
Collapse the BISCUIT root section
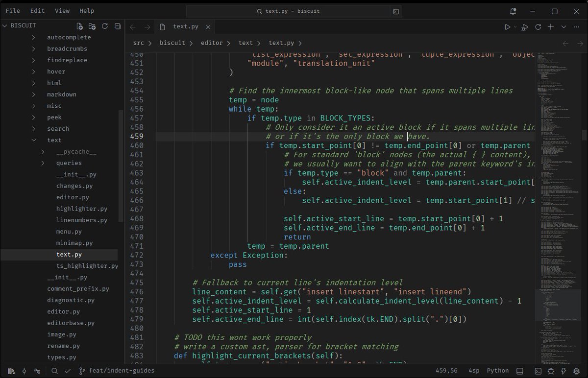pos(5,25)
